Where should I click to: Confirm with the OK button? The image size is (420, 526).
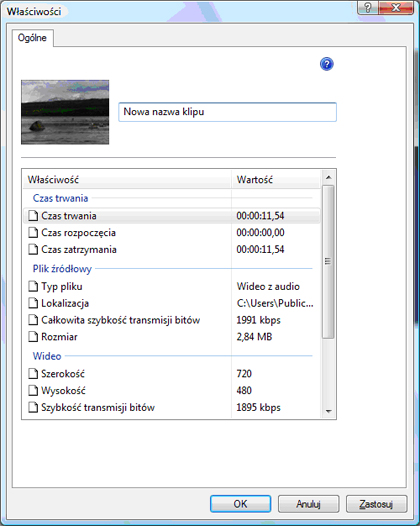(240, 504)
